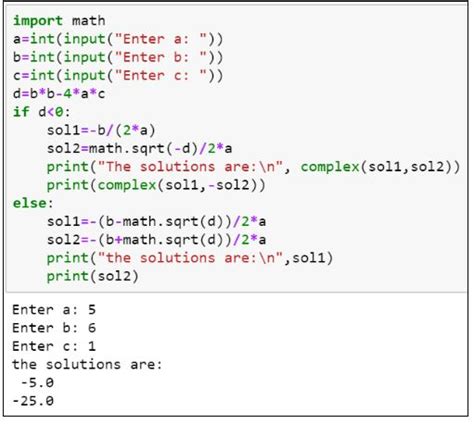This screenshot has width=474, height=424.
Task: Click the sol1=-b/(2*a) line
Action: click(101, 130)
